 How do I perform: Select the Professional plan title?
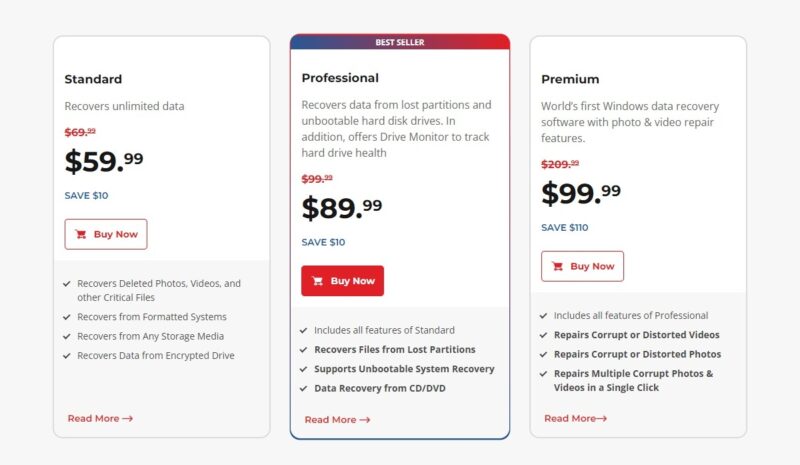340,78
